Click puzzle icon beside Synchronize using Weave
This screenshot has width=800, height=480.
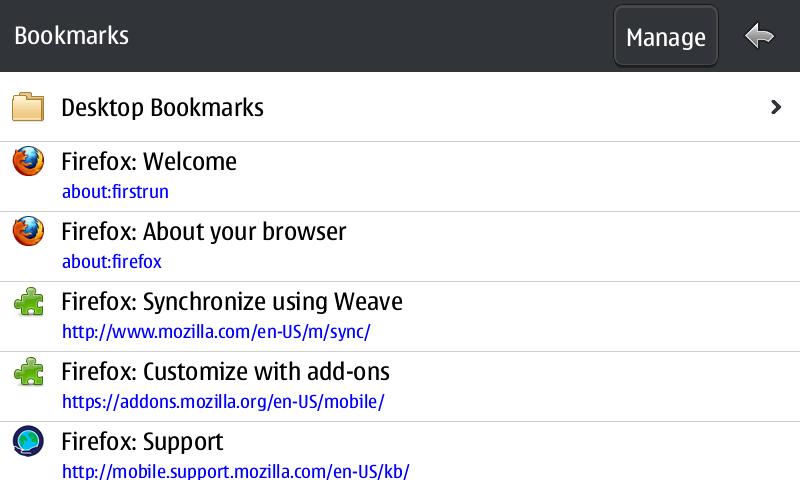pos(29,301)
